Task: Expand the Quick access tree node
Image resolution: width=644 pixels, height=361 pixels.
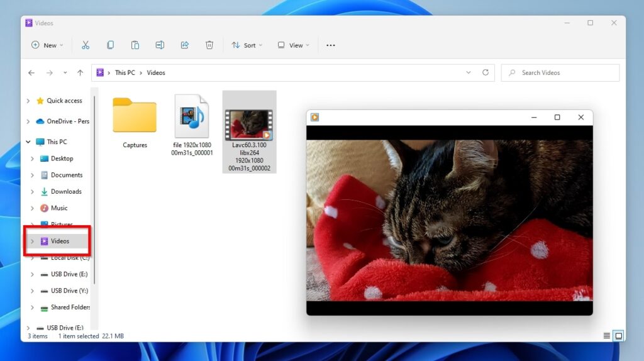Action: [28, 101]
